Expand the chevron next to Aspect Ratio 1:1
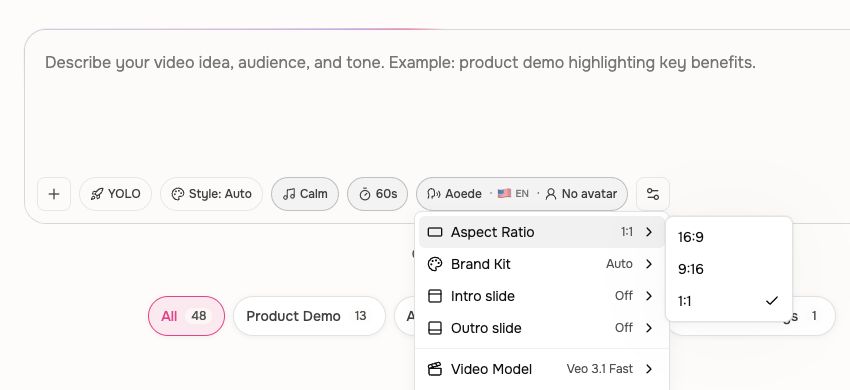This screenshot has height=390, width=850. (x=649, y=232)
